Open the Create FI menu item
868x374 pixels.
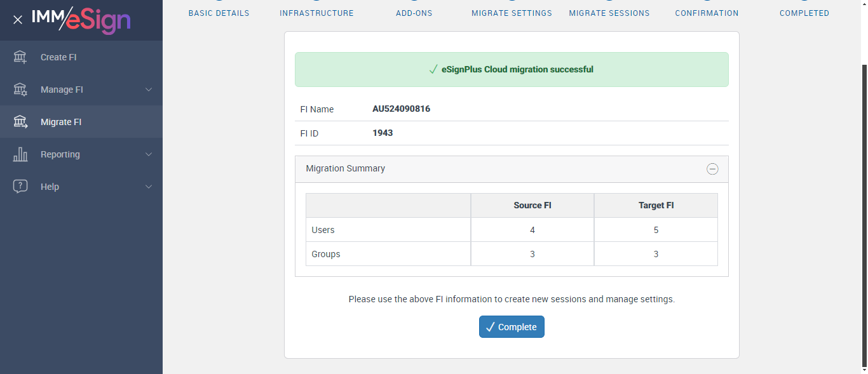pos(58,57)
